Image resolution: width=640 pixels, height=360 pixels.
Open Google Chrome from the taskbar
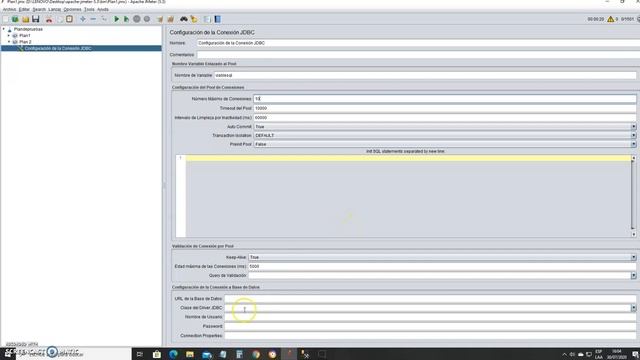tap(256, 354)
